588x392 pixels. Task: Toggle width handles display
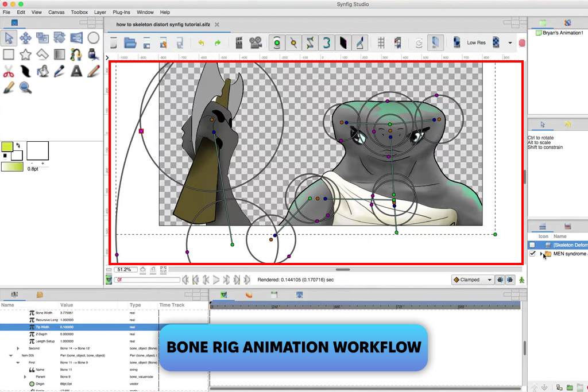[343, 42]
